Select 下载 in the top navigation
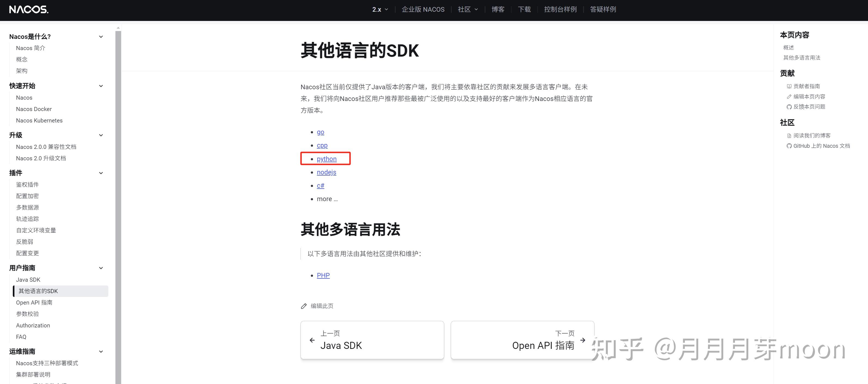868x384 pixels. (x=524, y=9)
